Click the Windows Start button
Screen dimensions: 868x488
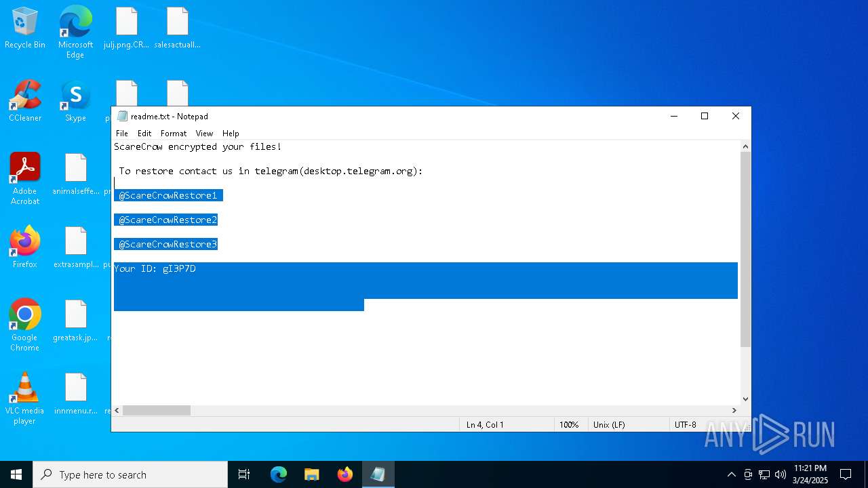pyautogui.click(x=16, y=474)
